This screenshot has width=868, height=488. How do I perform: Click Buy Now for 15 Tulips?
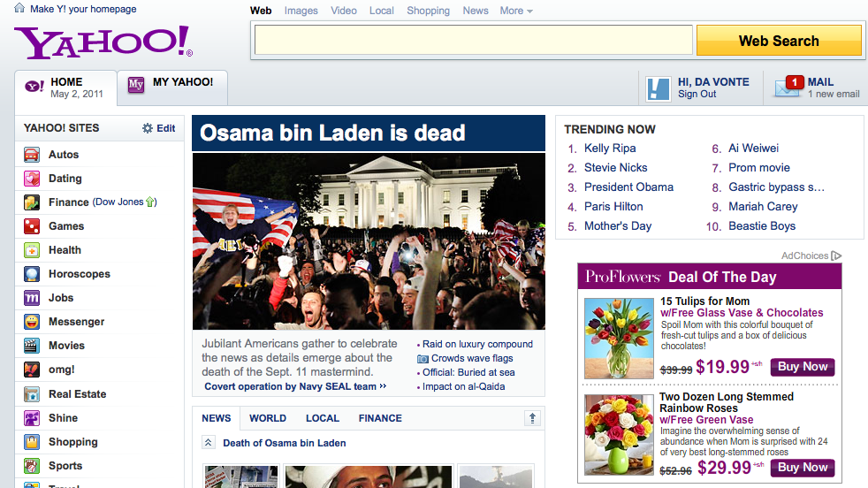(802, 367)
